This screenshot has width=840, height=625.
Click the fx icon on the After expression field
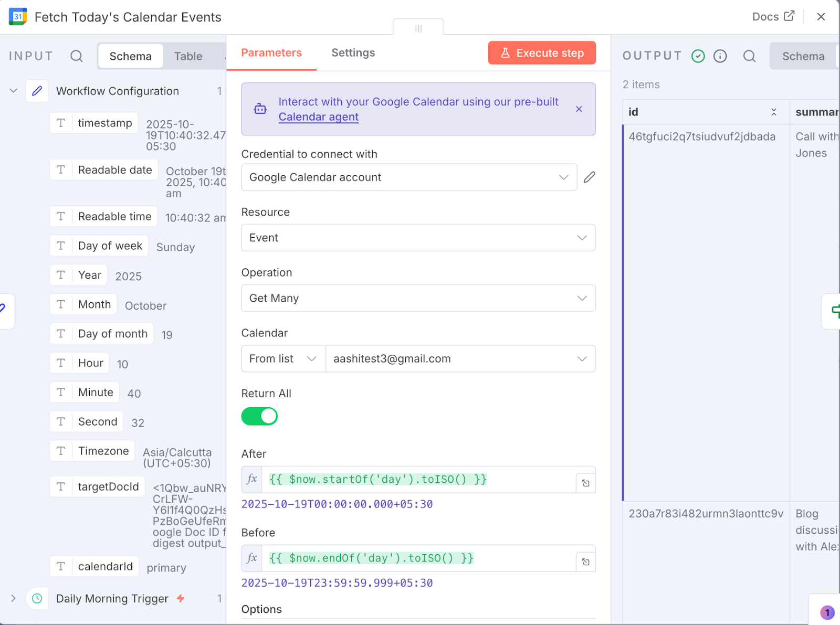click(251, 480)
